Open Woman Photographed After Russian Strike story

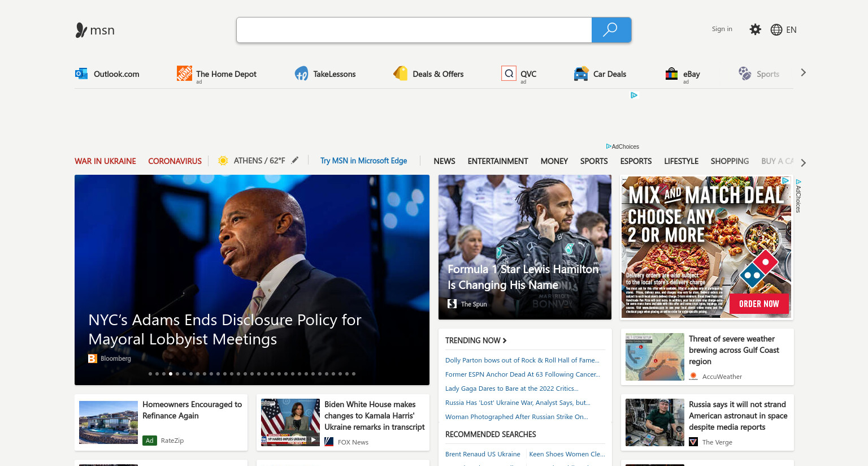(x=517, y=417)
